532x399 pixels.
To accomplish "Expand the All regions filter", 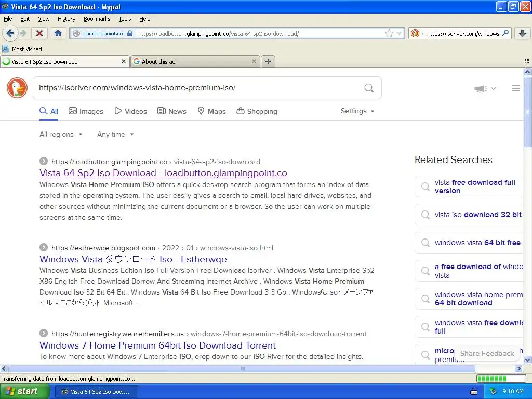I will pos(61,135).
